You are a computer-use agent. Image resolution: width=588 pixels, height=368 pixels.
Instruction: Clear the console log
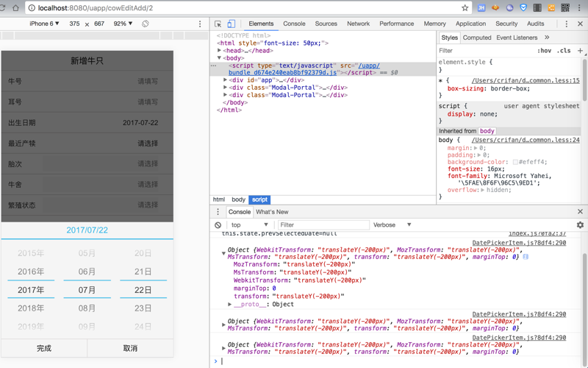(x=218, y=225)
